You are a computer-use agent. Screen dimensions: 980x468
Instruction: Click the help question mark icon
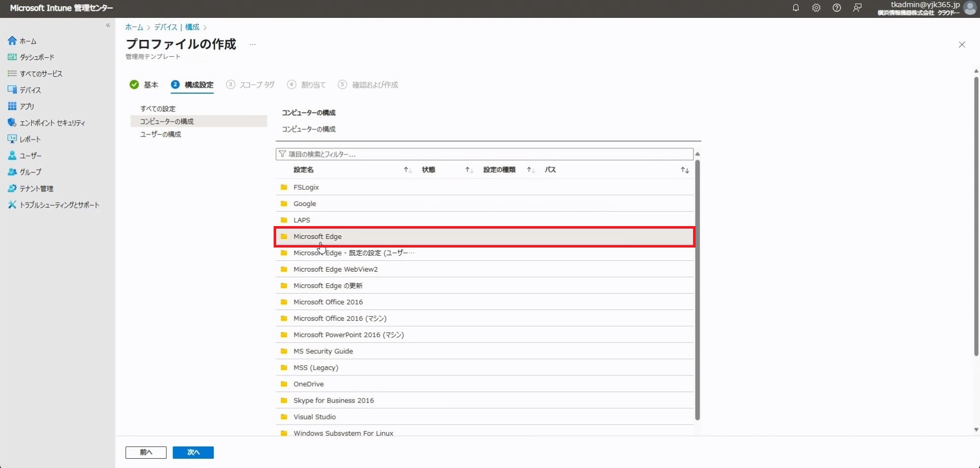tap(836, 8)
